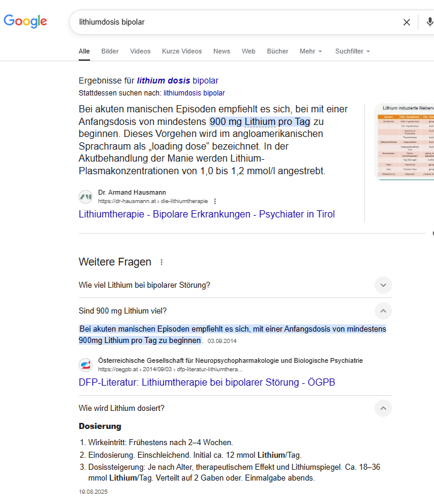The image size is (434, 504).
Task: Search instead for 'lithiumdosis bipolar' link
Action: [194, 93]
